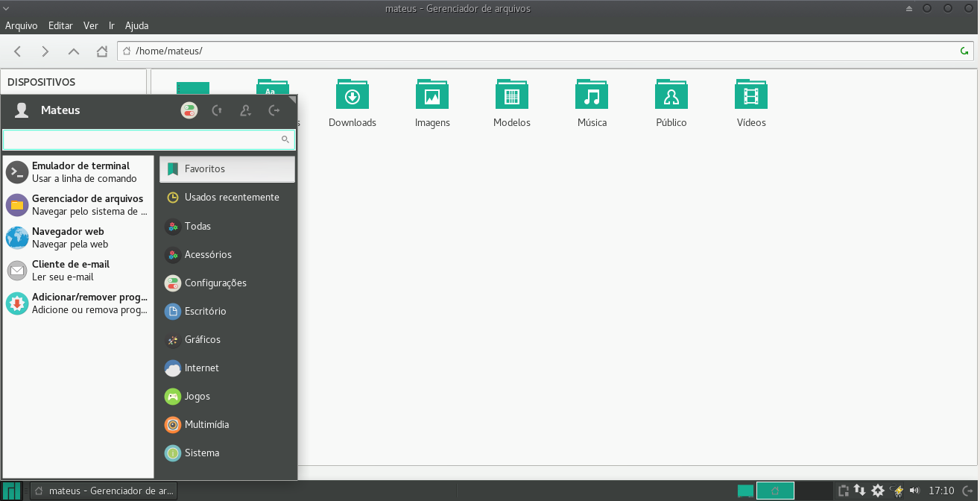This screenshot has height=501, width=980.
Task: Open the power manager tray icon
Action: coord(897,491)
